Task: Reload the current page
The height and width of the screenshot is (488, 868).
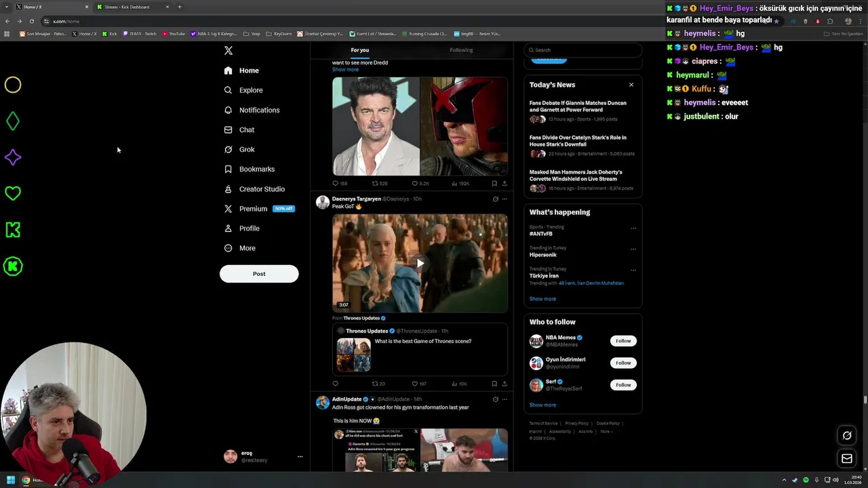Action: (32, 21)
